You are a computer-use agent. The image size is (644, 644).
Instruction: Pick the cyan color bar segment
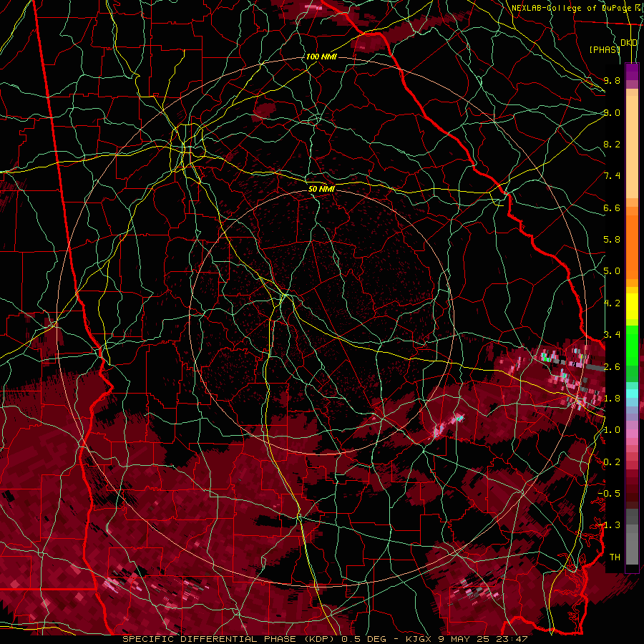point(632,394)
